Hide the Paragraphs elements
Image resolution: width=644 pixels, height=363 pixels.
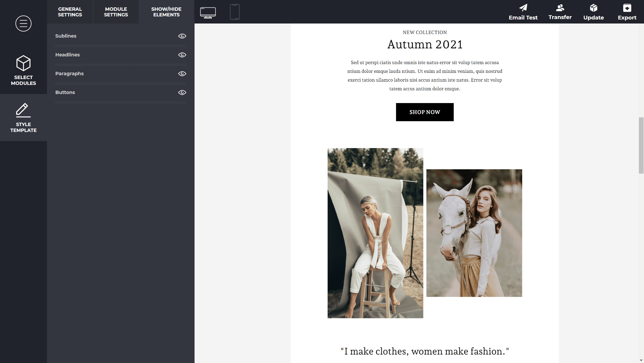[182, 74]
